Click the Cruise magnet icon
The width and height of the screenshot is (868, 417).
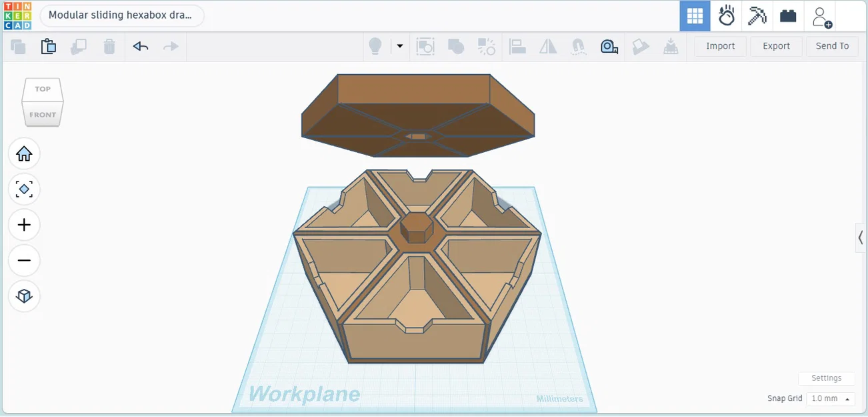coord(579,47)
